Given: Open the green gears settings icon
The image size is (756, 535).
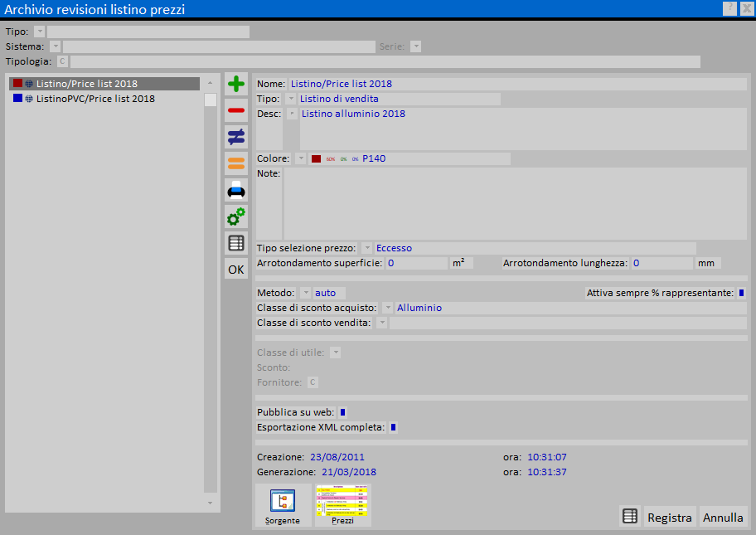Looking at the screenshot, I should [236, 216].
